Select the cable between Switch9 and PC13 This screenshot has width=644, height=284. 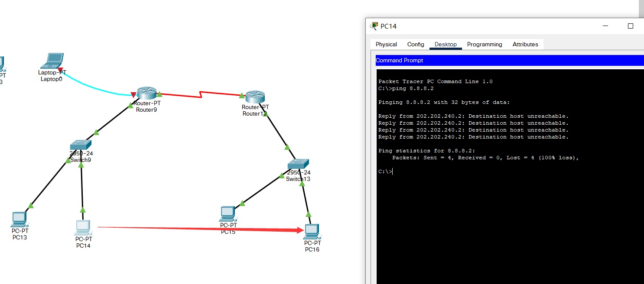tap(50, 182)
